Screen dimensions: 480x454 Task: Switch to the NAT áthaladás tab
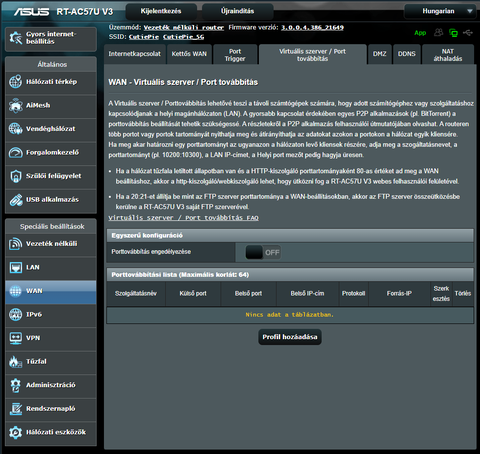(x=448, y=55)
